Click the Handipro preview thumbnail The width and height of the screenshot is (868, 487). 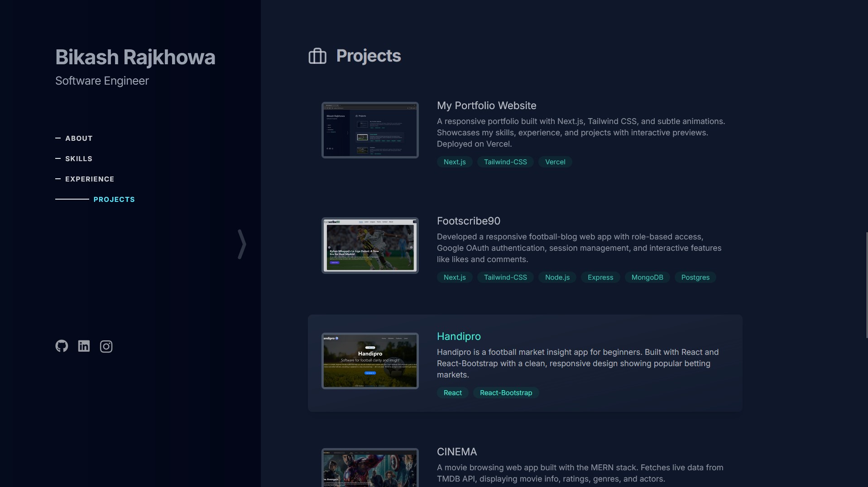click(x=370, y=361)
